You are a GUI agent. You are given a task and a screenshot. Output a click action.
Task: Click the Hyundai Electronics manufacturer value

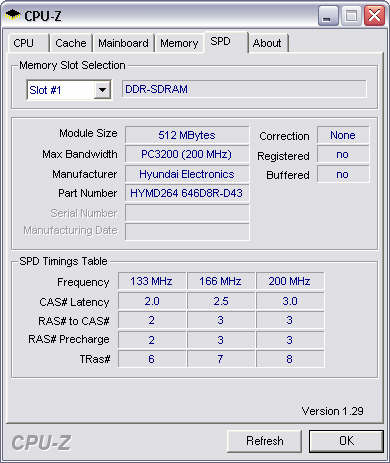[x=187, y=174]
